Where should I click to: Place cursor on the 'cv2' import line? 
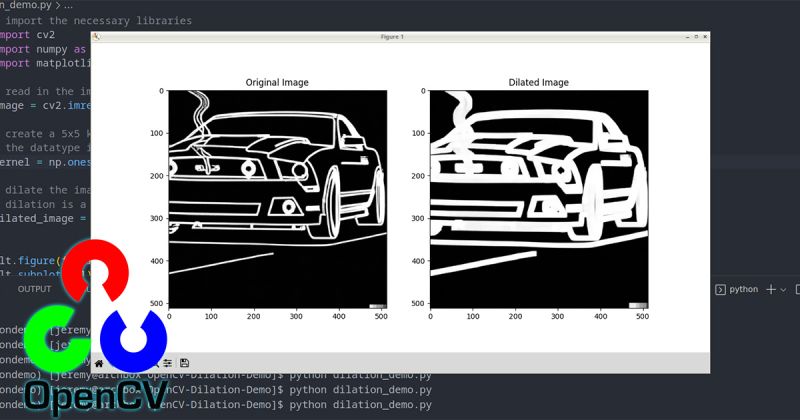pos(28,35)
